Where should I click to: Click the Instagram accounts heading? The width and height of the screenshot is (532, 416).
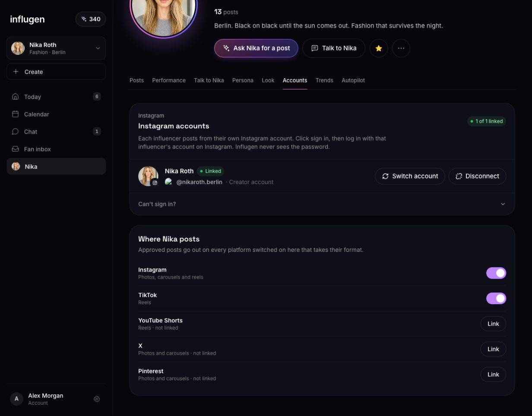click(x=174, y=126)
